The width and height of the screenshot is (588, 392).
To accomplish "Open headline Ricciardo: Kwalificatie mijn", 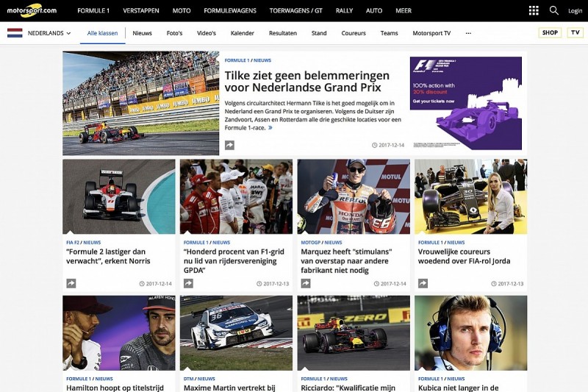I will pyautogui.click(x=348, y=388).
